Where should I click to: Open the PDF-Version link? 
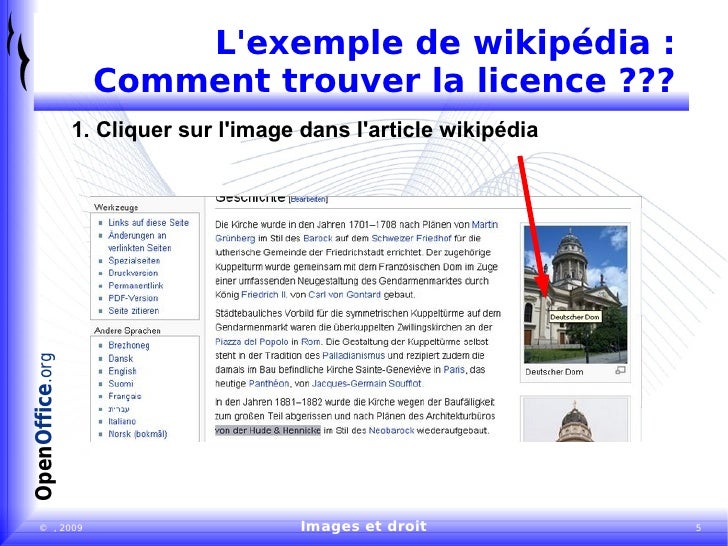pos(133,299)
